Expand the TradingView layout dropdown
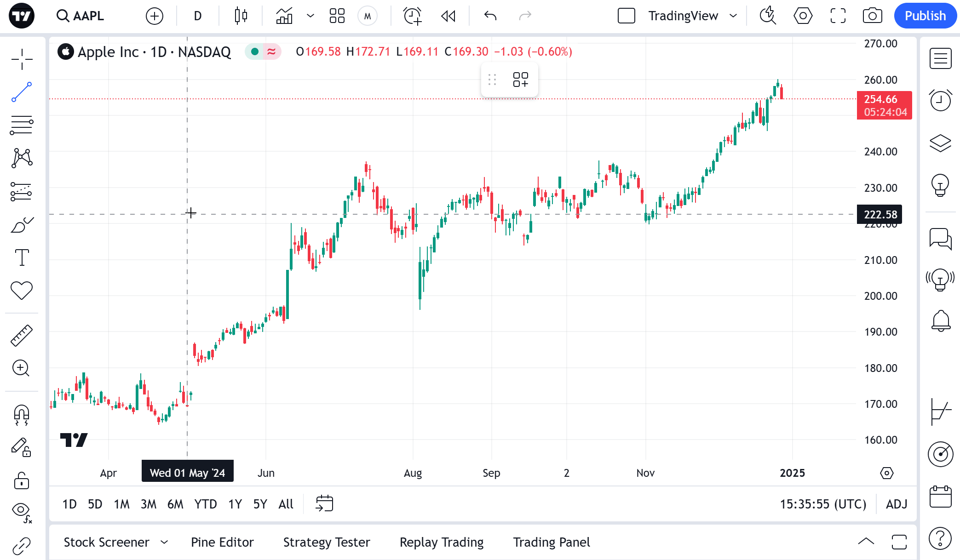 733,16
